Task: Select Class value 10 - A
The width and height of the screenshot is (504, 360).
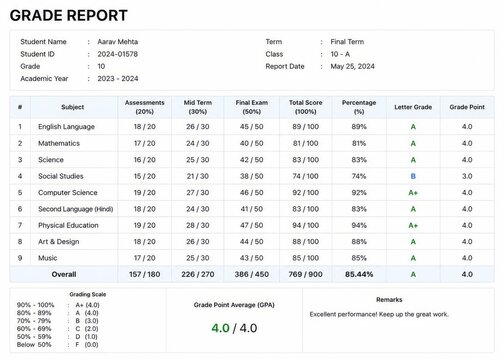Action: coord(340,54)
